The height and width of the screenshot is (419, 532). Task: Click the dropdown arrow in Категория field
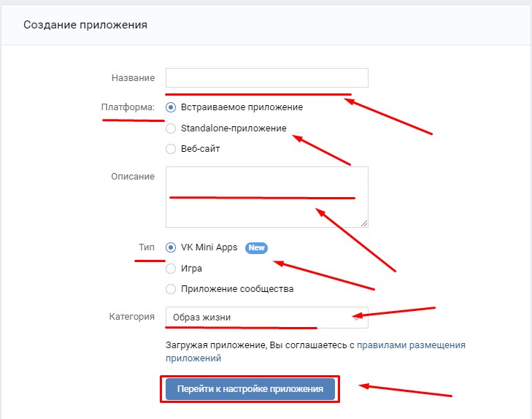tap(356, 318)
